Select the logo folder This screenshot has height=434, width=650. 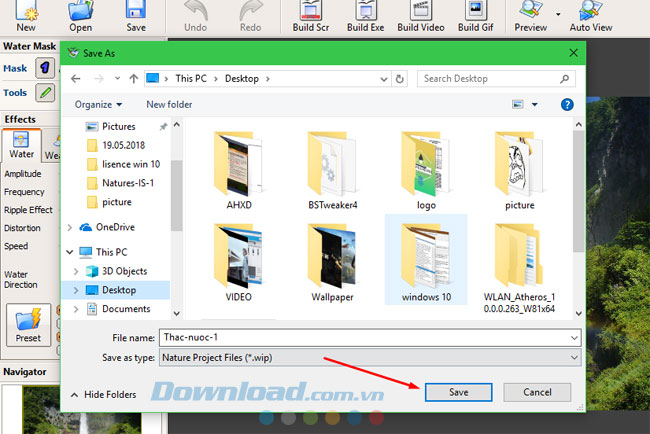pos(426,170)
